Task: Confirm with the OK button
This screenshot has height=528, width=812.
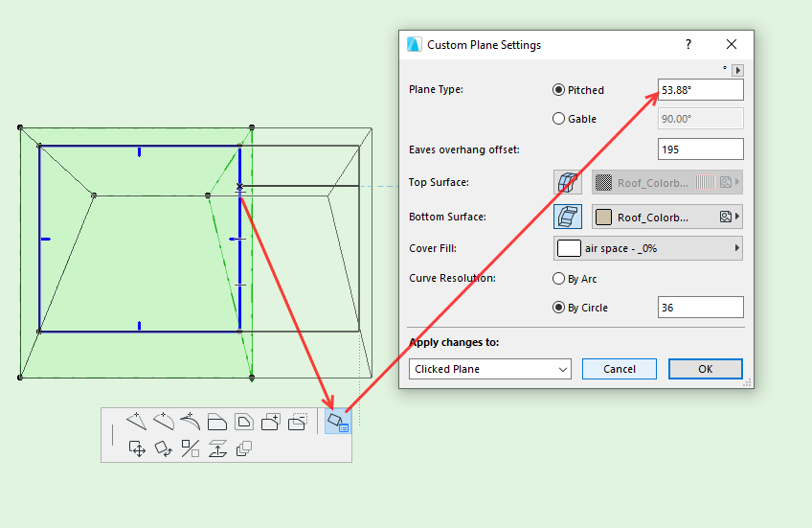Action: click(706, 369)
